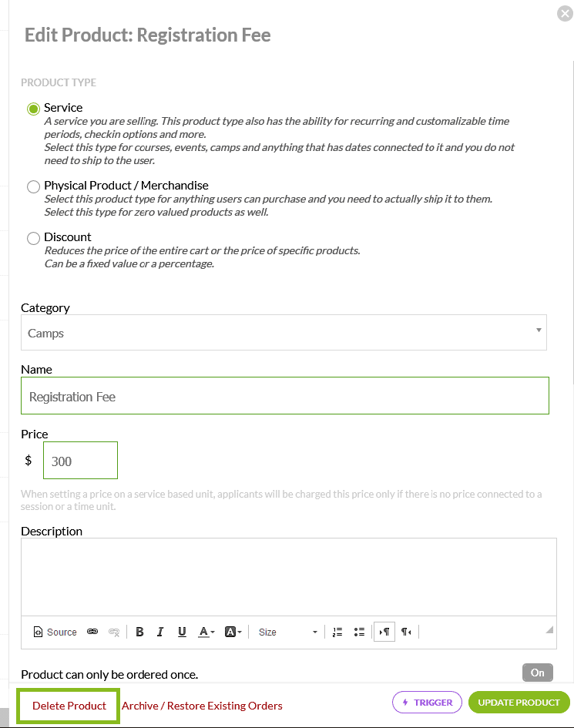The height and width of the screenshot is (728, 574).
Task: Open the text color picker dropdown
Action: [206, 632]
